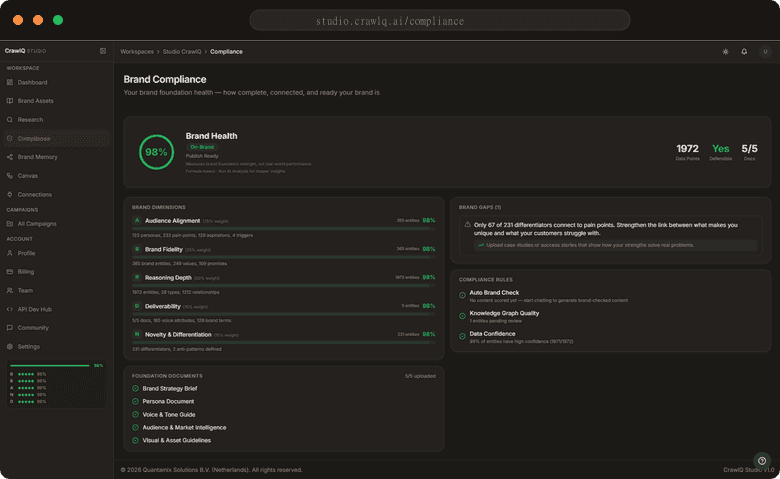This screenshot has width=780, height=479.
Task: Click the Settings gear icon
Action: click(x=10, y=346)
